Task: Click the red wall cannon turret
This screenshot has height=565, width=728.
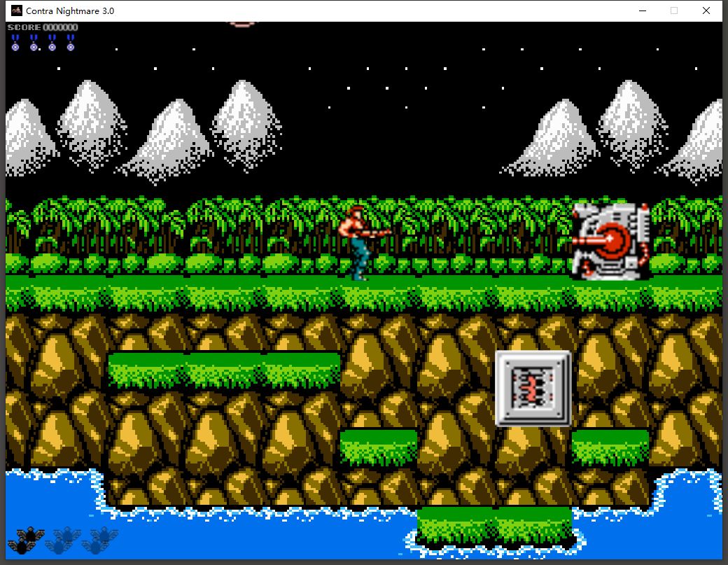Action: [x=610, y=242]
